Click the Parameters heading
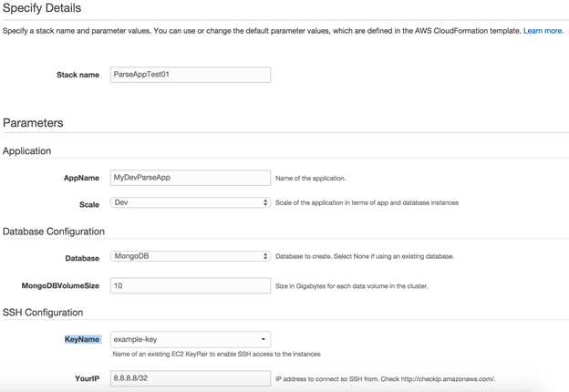The width and height of the screenshot is (569, 392). (x=33, y=122)
